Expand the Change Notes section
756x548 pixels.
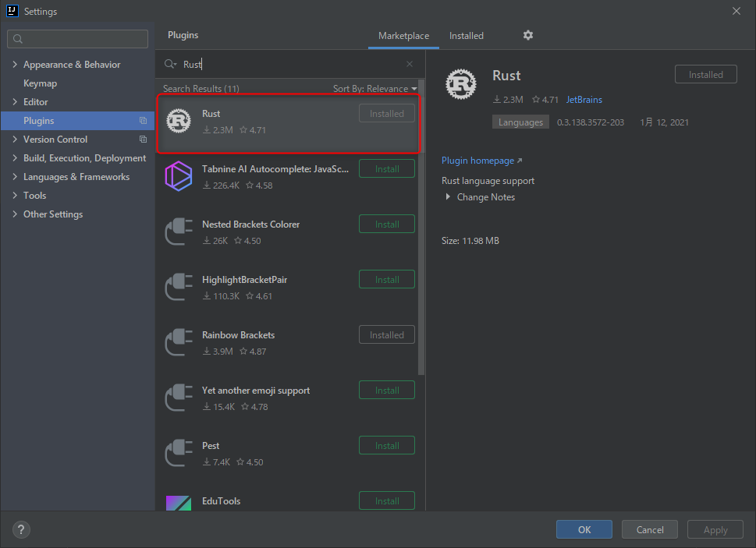[448, 196]
